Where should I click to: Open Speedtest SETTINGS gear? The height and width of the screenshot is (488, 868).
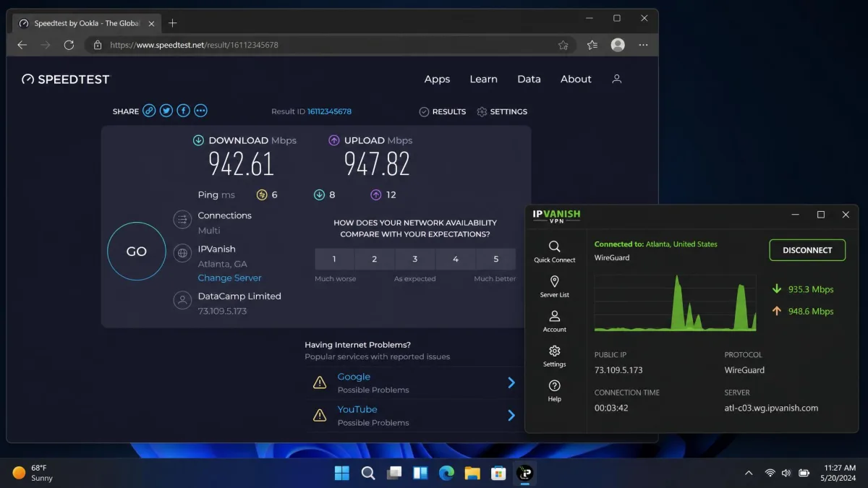(x=502, y=111)
